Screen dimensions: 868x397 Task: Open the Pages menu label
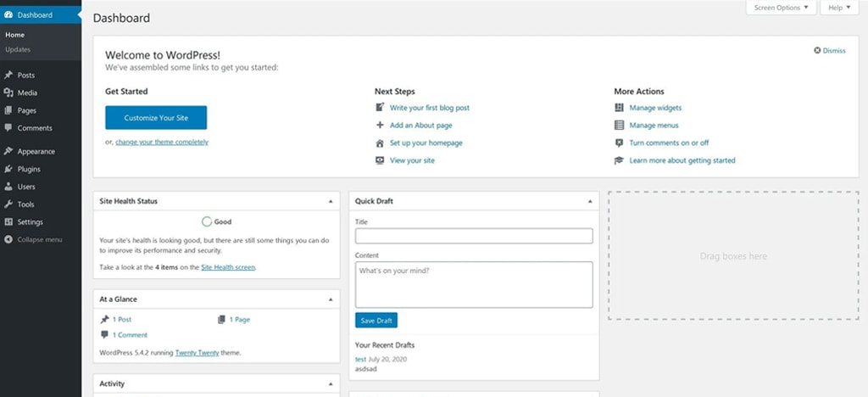[26, 111]
